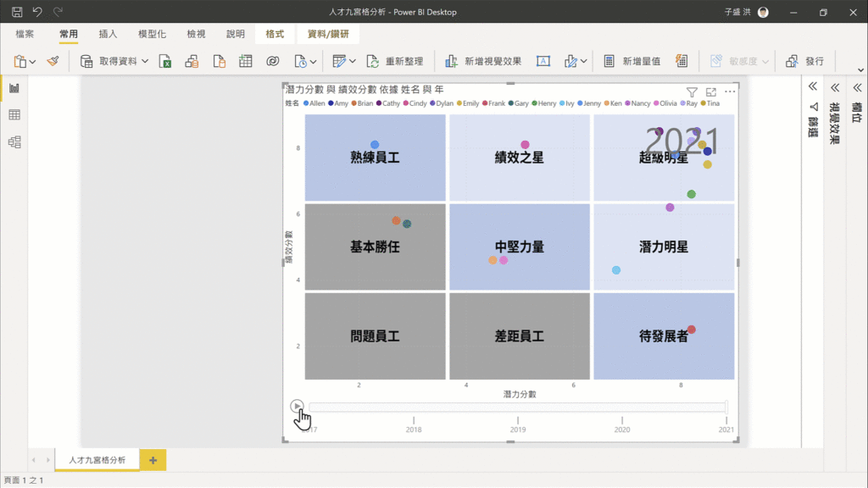Open Data view in left sidebar
868x488 pixels.
14,114
